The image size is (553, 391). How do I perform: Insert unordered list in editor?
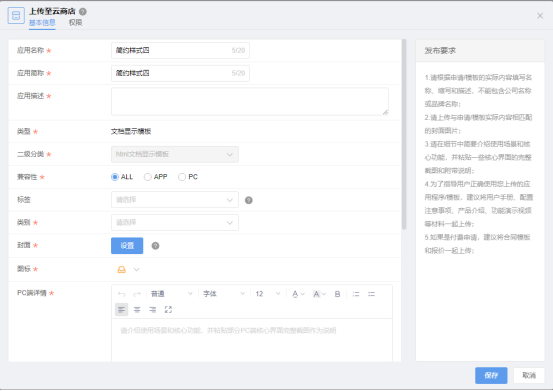coord(371,294)
